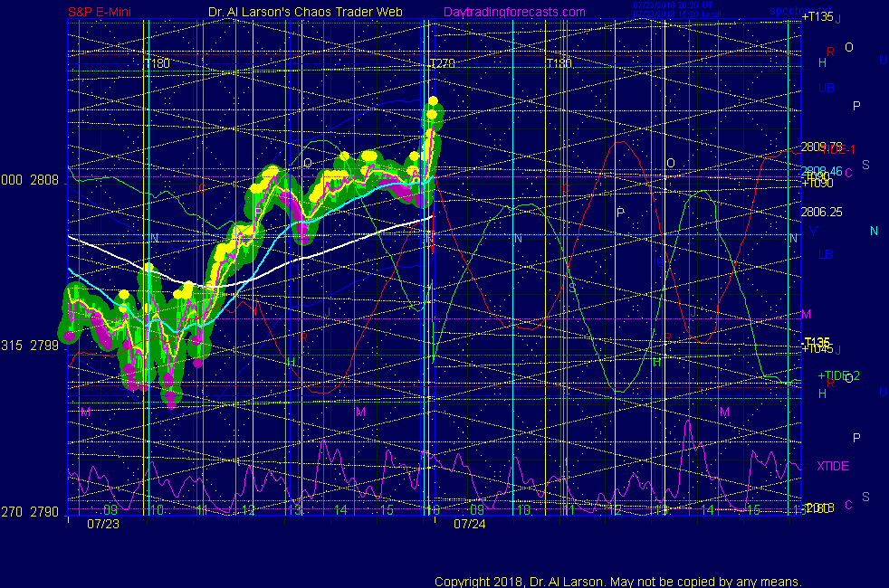Click the '315 2799' axis label
This screenshot has width=889, height=588.
click(30, 346)
